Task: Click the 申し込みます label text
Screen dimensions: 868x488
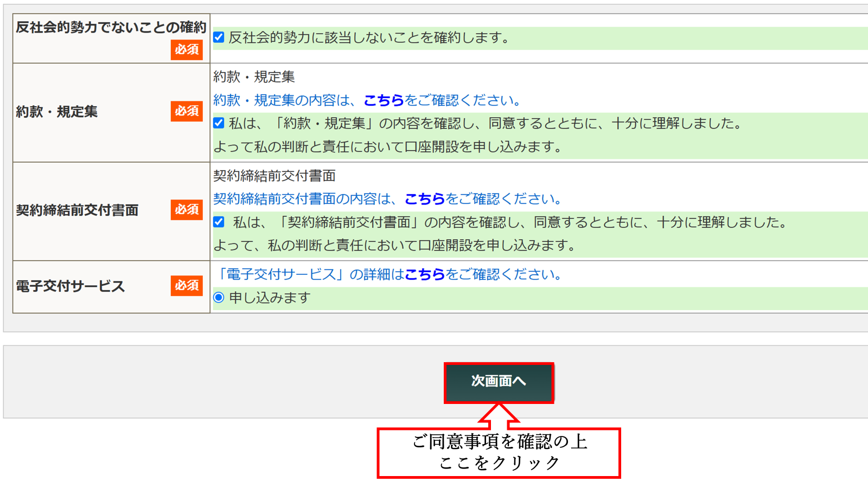Action: pyautogui.click(x=270, y=298)
